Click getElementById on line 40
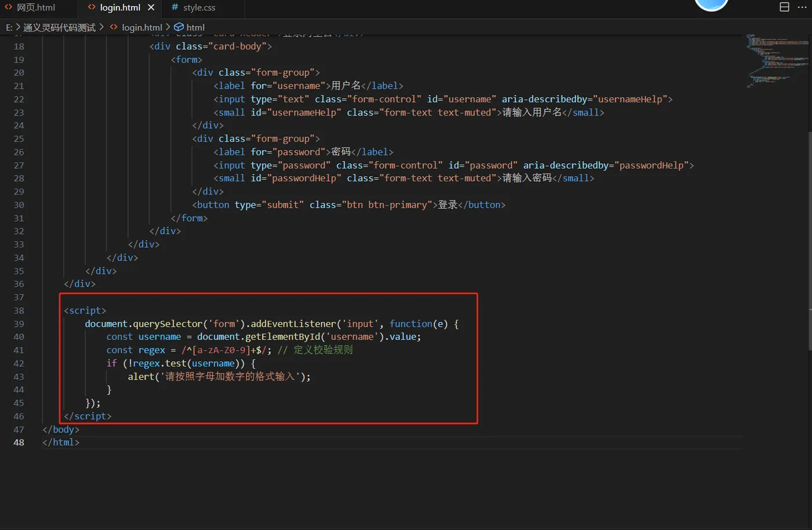The height and width of the screenshot is (530, 812). point(282,337)
